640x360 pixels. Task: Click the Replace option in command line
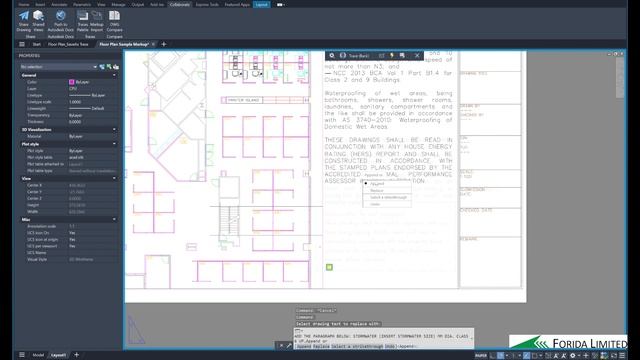coord(321,347)
